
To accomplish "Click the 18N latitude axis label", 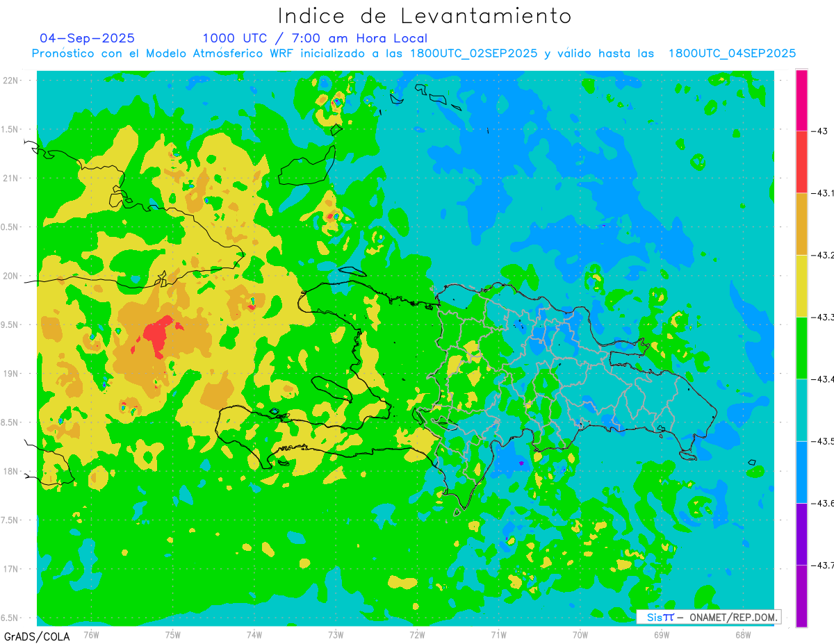I will coord(11,472).
